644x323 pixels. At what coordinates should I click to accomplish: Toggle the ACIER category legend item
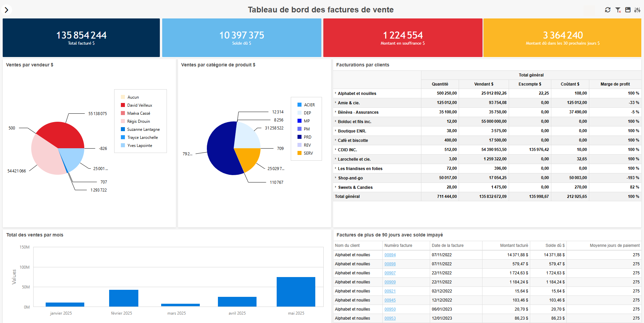[309, 105]
